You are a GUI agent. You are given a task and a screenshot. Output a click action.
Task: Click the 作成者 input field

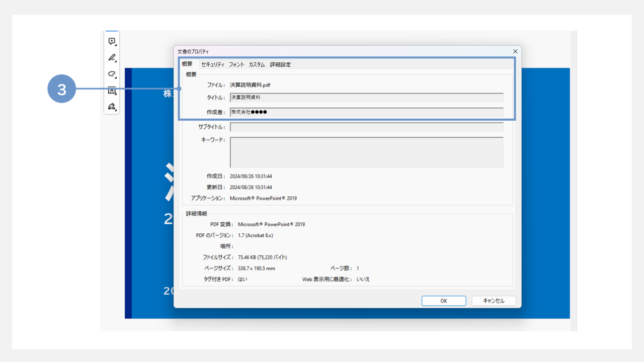click(367, 112)
